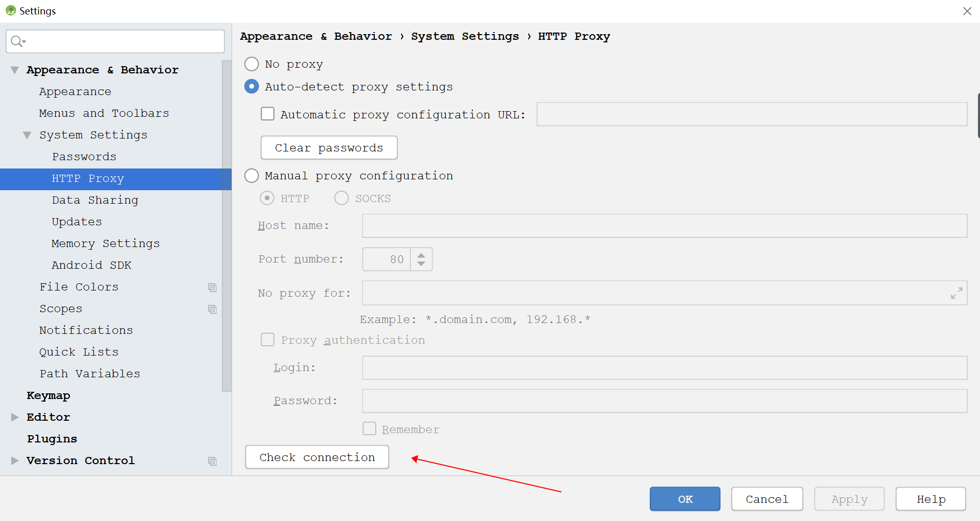Click the search magnifier icon
This screenshot has height=521, width=980.
(x=16, y=41)
